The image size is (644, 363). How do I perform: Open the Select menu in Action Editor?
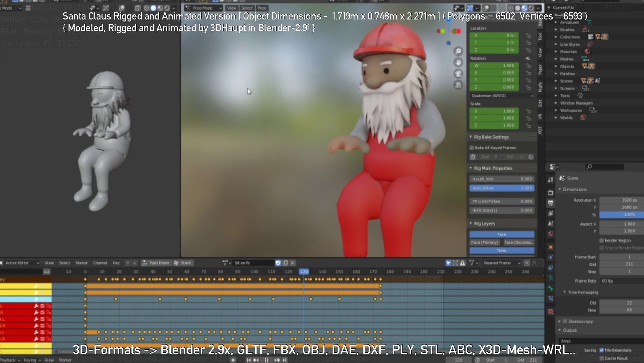64,263
